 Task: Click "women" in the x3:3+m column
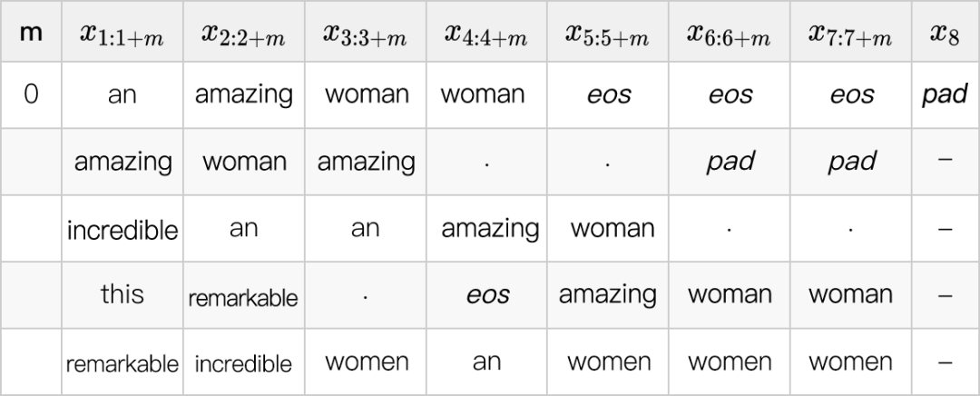pos(365,361)
